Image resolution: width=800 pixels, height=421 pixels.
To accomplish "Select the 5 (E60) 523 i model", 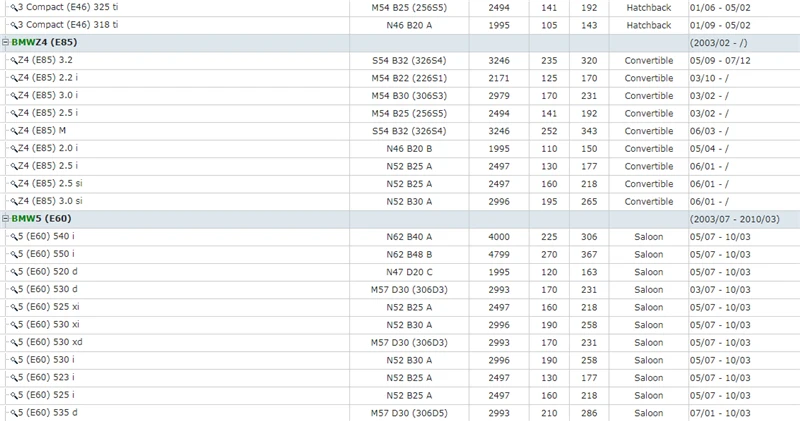I will coord(46,377).
